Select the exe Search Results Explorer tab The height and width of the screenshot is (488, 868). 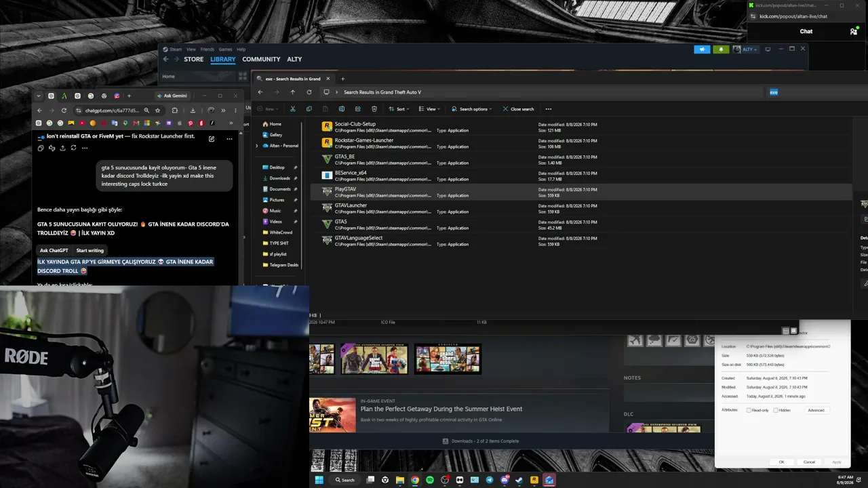pyautogui.click(x=293, y=79)
